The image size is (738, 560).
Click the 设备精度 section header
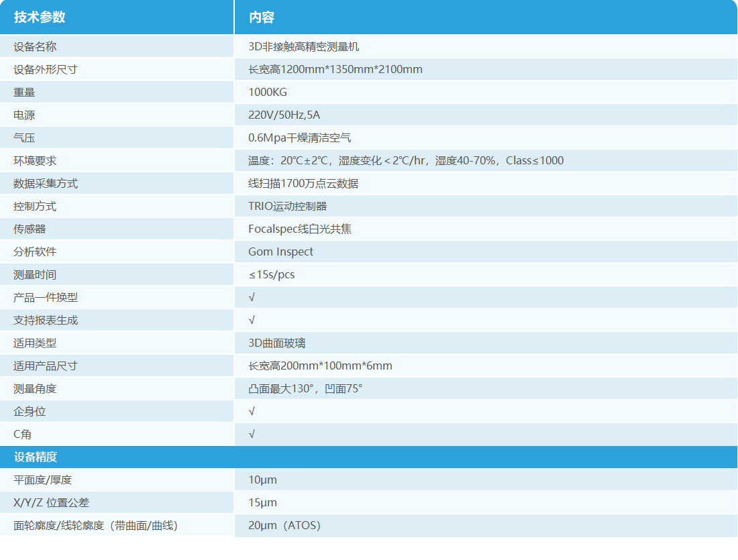pos(36,457)
